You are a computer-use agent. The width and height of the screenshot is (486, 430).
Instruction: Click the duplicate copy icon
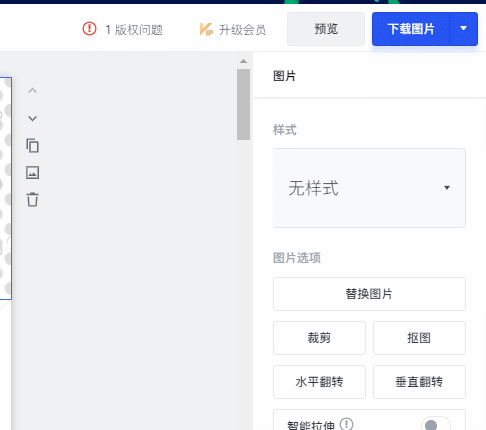point(32,146)
